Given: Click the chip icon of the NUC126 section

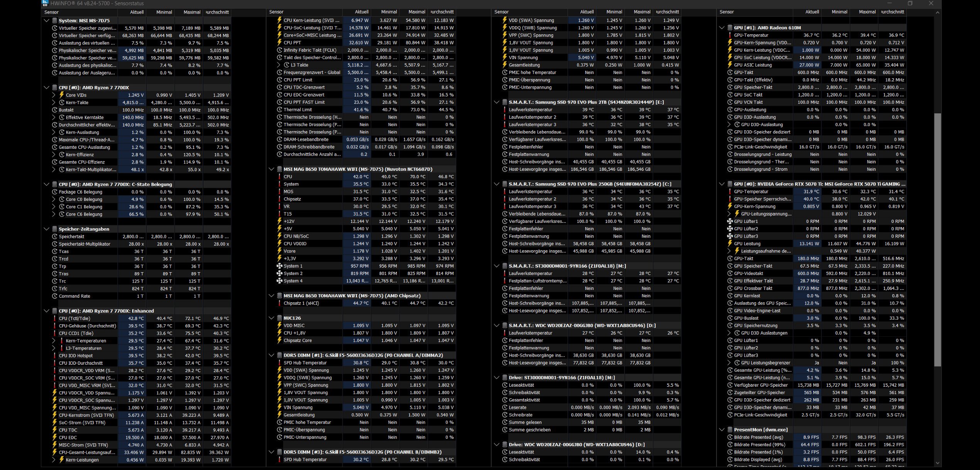Looking at the screenshot, I should click(x=279, y=318).
